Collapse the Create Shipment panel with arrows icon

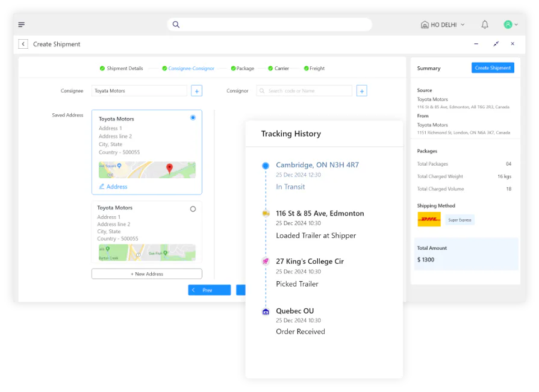pyautogui.click(x=496, y=43)
